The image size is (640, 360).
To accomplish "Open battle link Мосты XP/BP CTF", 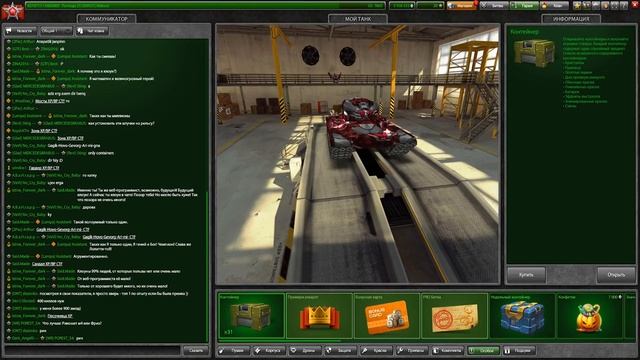I will [x=50, y=101].
